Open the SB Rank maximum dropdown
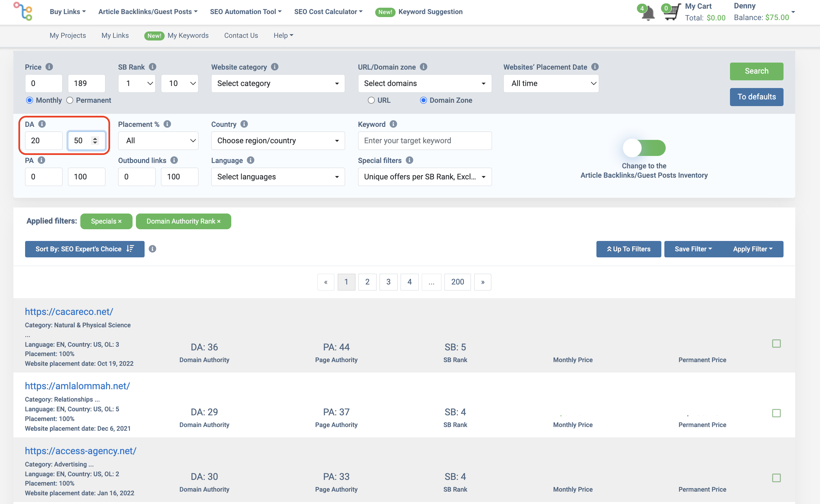 [x=180, y=83]
